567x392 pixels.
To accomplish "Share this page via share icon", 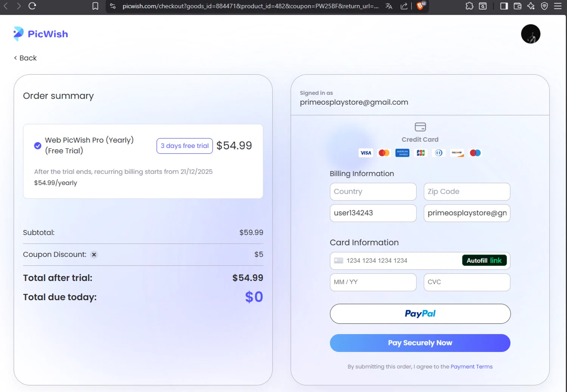I will tap(404, 6).
